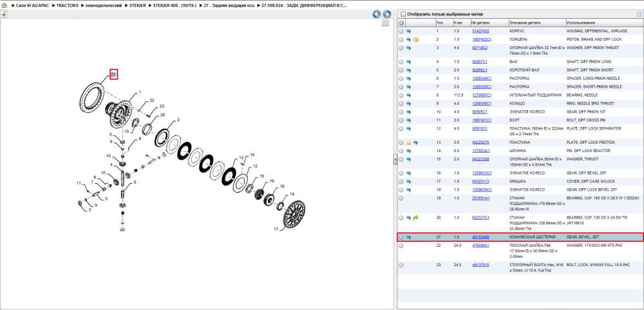Click the yellow note icon for part 84225275
This screenshot has width=644, height=310.
point(409,142)
